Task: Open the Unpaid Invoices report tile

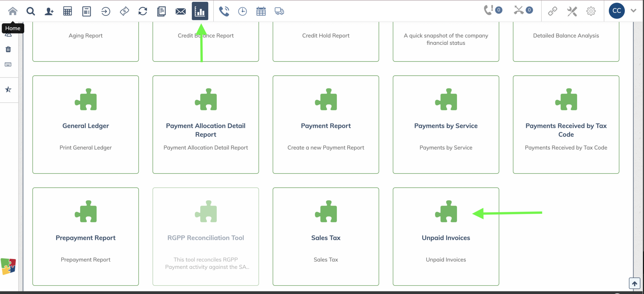Action: (446, 236)
